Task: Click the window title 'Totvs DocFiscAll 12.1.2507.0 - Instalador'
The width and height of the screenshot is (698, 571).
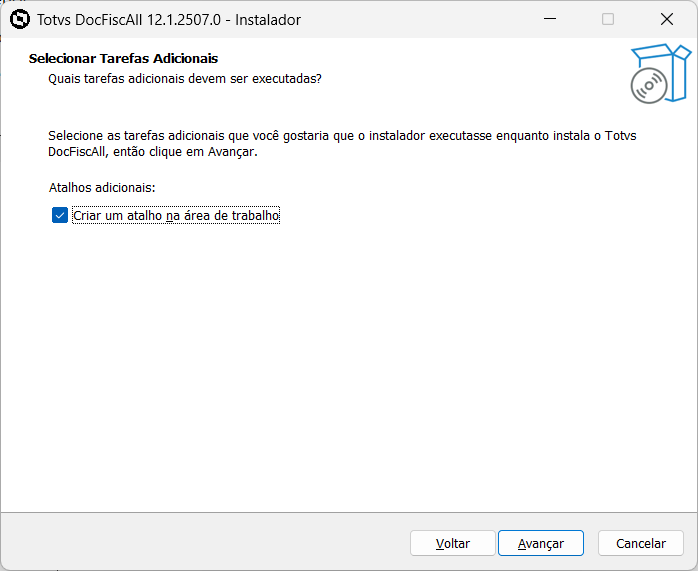Action: [169, 20]
